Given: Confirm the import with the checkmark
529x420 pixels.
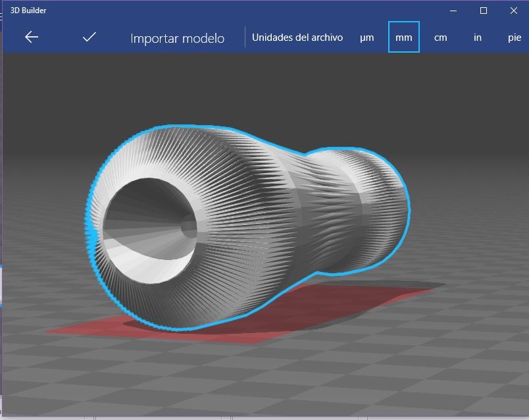Looking at the screenshot, I should [x=89, y=37].
